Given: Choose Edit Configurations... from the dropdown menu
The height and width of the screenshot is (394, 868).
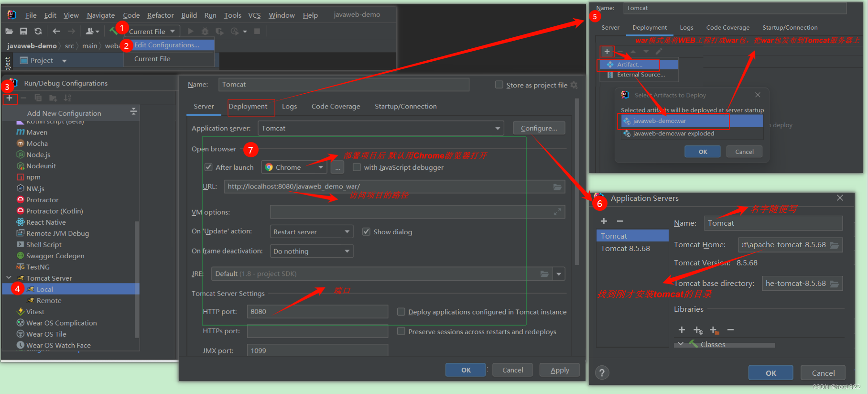Looking at the screenshot, I should coord(169,45).
